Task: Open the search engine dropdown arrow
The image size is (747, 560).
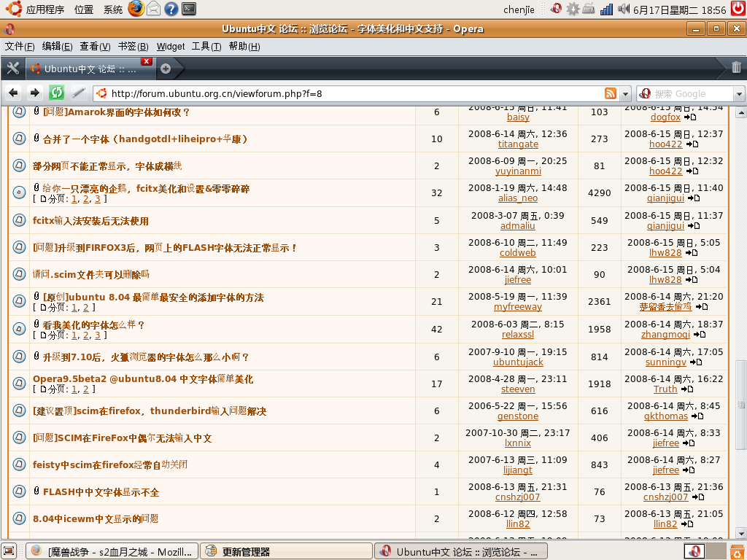Action: point(739,94)
